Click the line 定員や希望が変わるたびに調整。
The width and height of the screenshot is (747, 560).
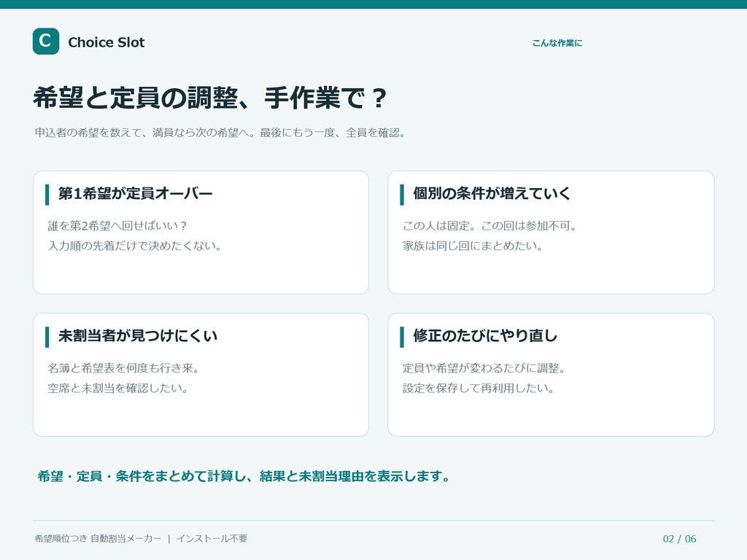[484, 368]
